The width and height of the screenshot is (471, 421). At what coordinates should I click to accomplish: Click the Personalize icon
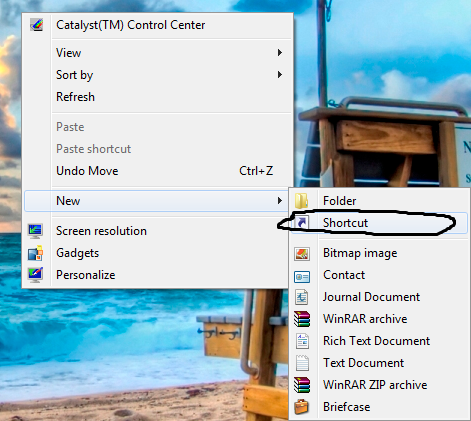click(35, 275)
